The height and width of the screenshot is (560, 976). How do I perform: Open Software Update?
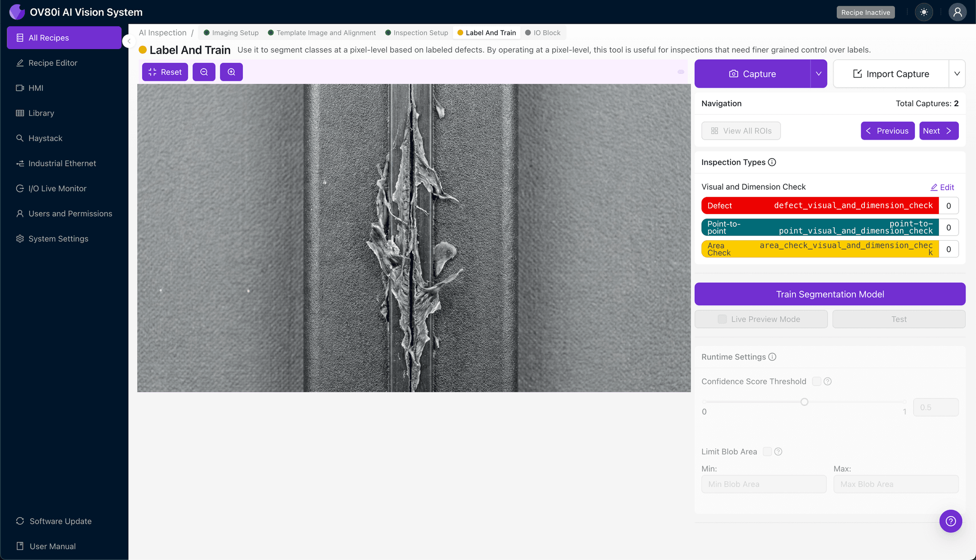[x=64, y=521]
